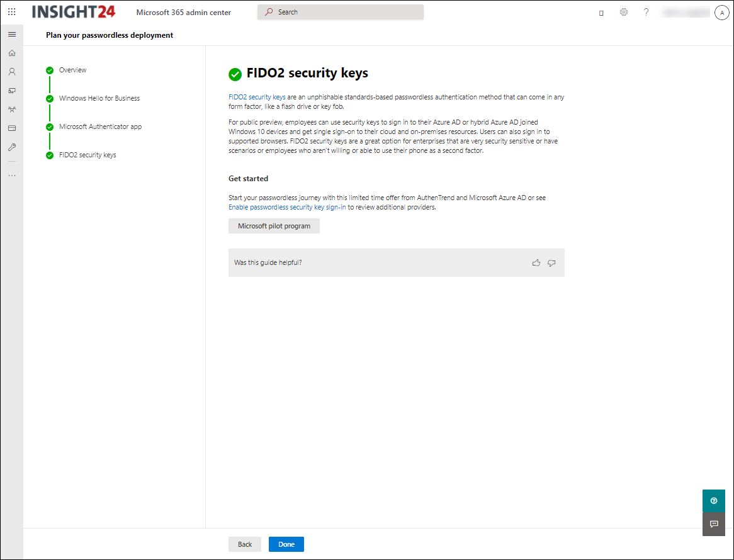The image size is (734, 560).
Task: Expand the navigation hamburger menu
Action: click(x=11, y=34)
